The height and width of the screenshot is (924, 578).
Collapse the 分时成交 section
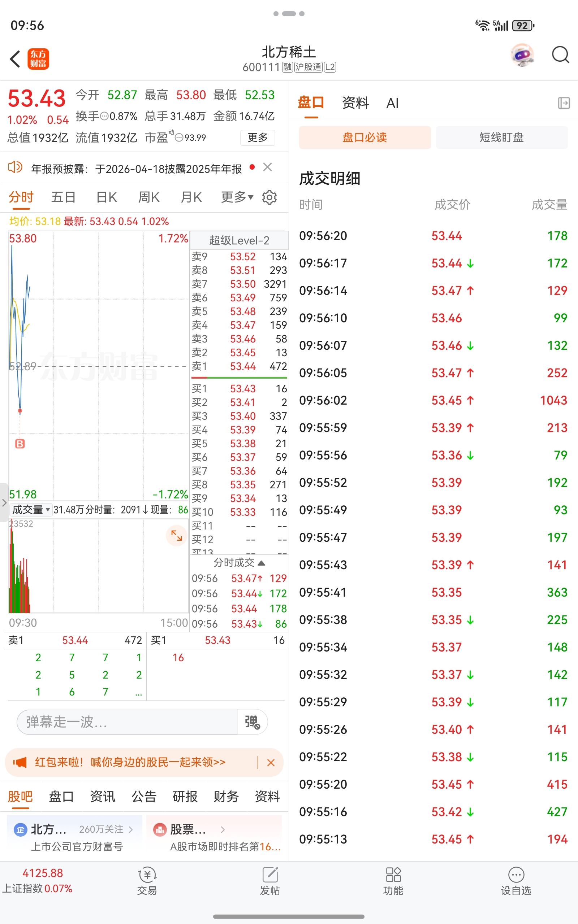[x=239, y=562]
